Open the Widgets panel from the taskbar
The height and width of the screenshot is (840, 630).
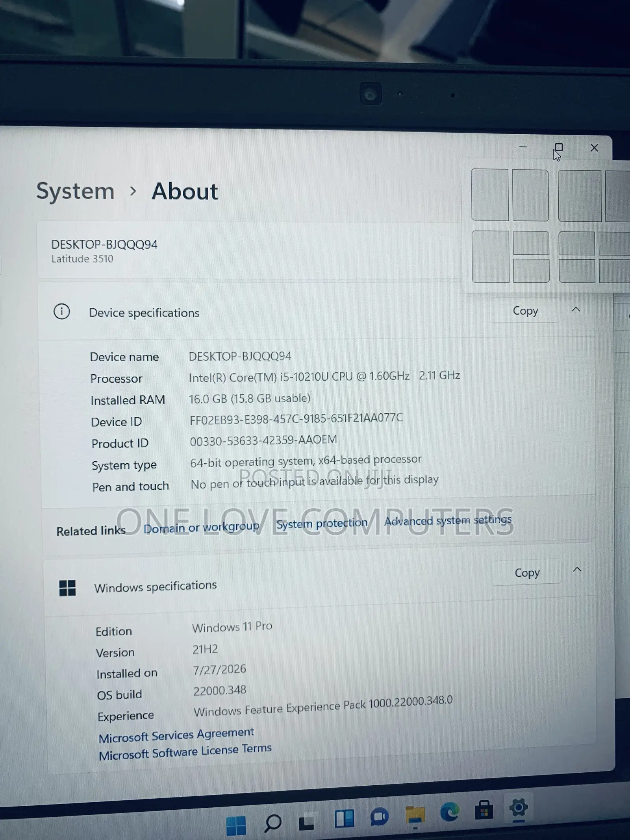pos(344,818)
